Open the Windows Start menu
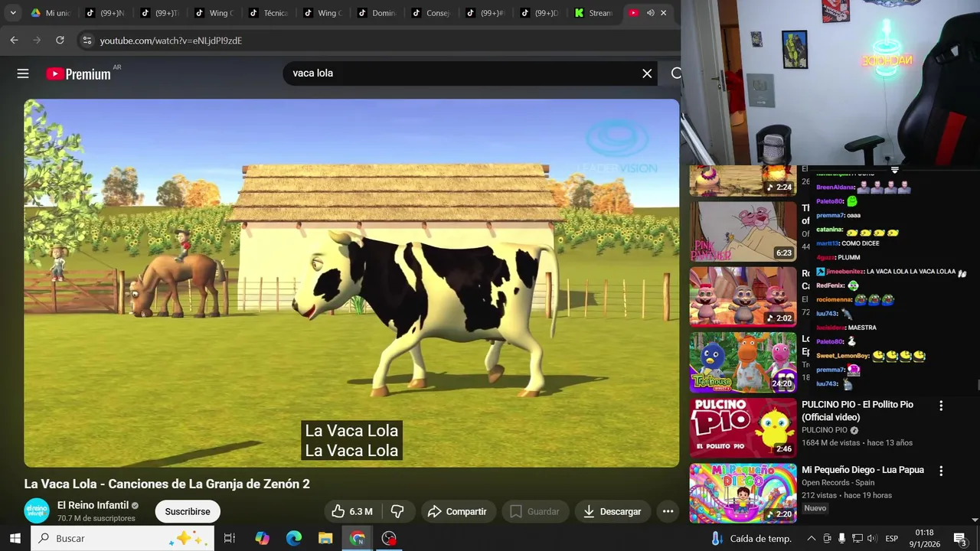This screenshot has height=551, width=980. coord(15,539)
